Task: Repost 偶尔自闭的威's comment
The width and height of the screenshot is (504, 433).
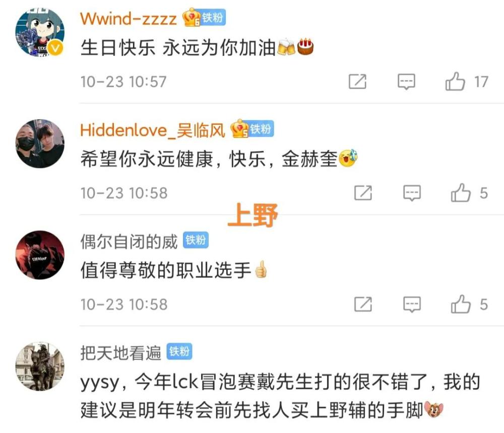Action: [x=363, y=304]
